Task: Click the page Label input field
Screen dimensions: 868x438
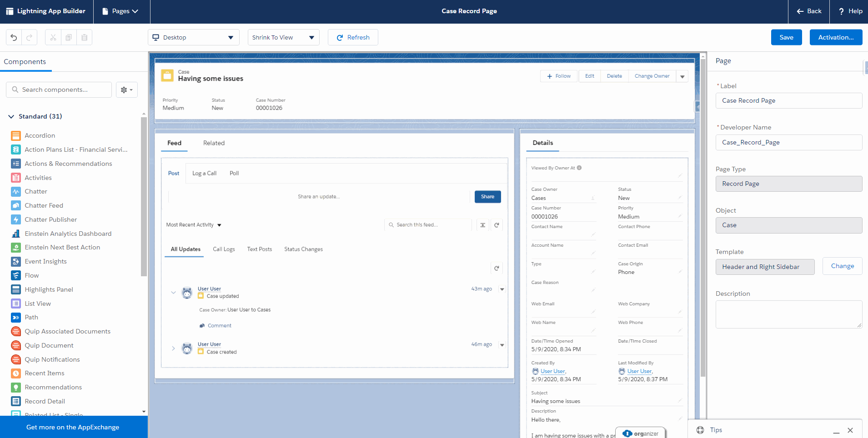Action: pyautogui.click(x=788, y=101)
